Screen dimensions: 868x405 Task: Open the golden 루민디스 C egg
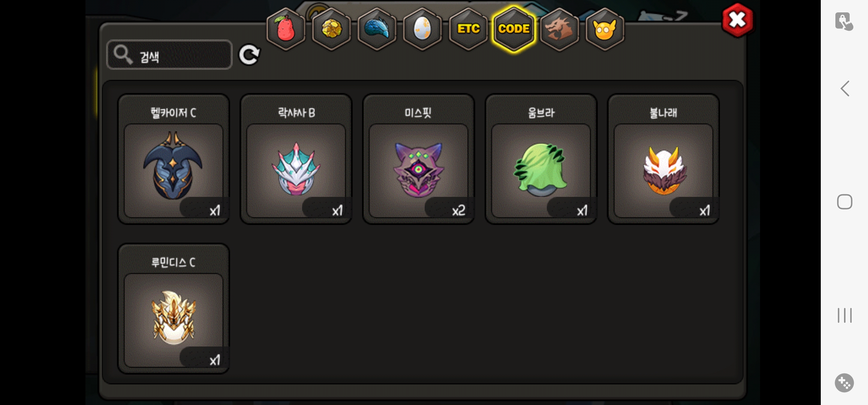point(174,309)
